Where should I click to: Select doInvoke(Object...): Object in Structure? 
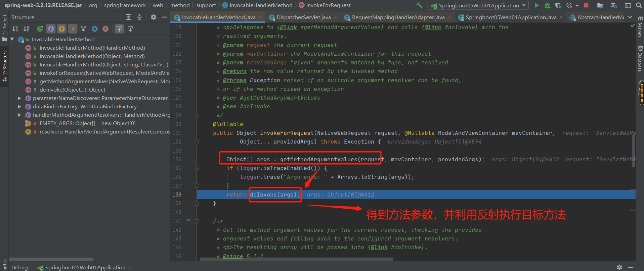coord(73,90)
